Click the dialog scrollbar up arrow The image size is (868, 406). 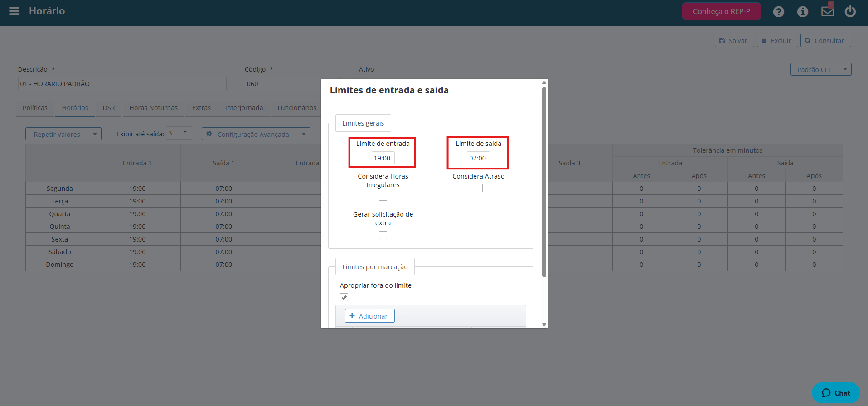coord(544,82)
